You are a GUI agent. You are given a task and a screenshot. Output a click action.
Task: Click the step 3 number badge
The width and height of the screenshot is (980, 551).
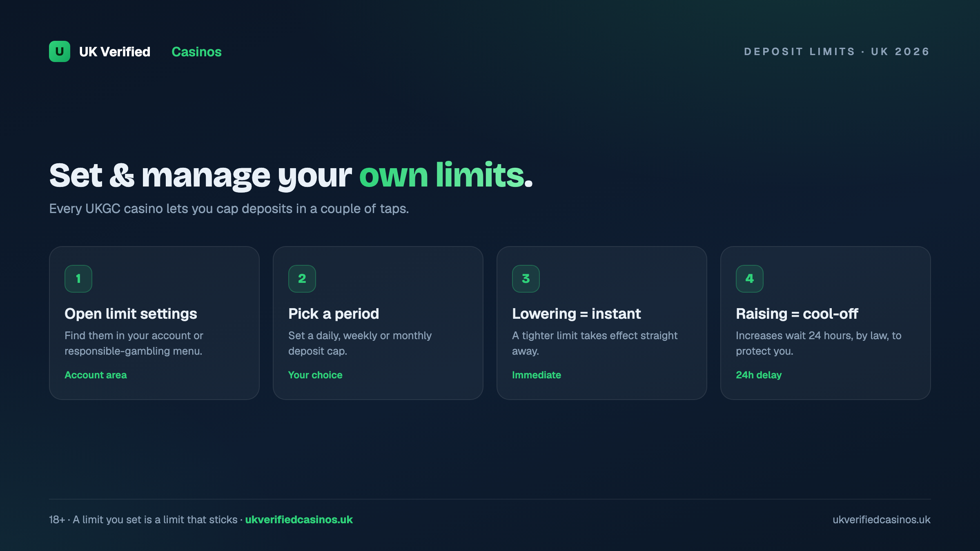526,279
